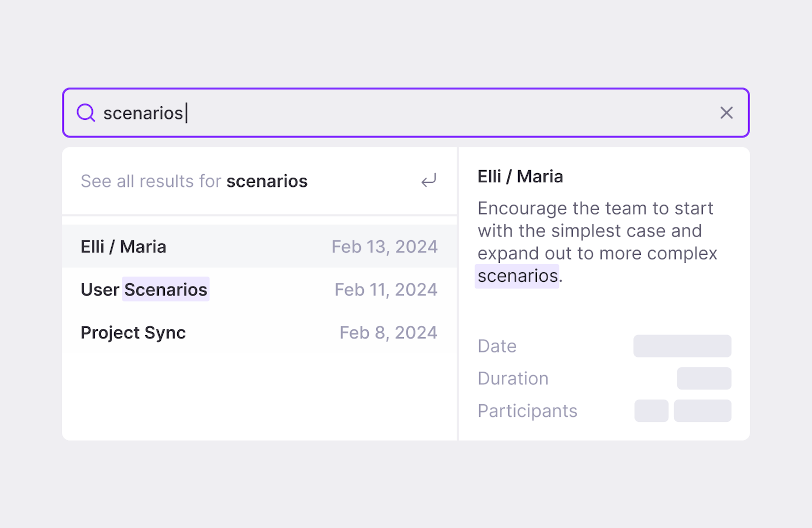
Task: Click the Elli / Maria preview title
Action: coord(520,177)
